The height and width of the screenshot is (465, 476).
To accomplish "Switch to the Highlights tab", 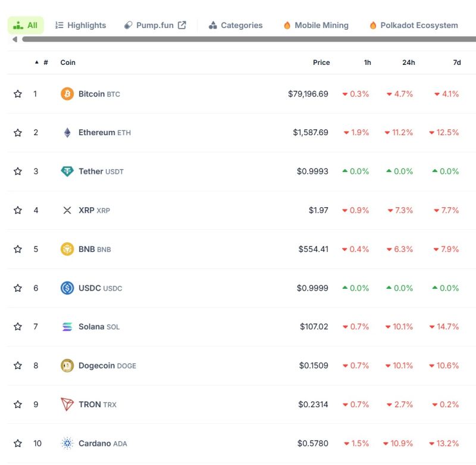I will coord(80,26).
